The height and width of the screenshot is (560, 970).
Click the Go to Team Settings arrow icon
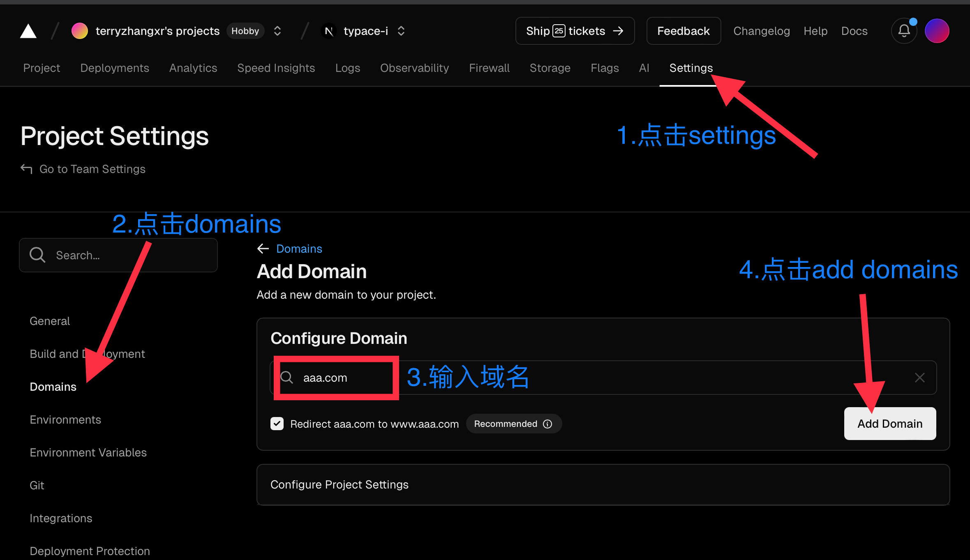pos(26,169)
